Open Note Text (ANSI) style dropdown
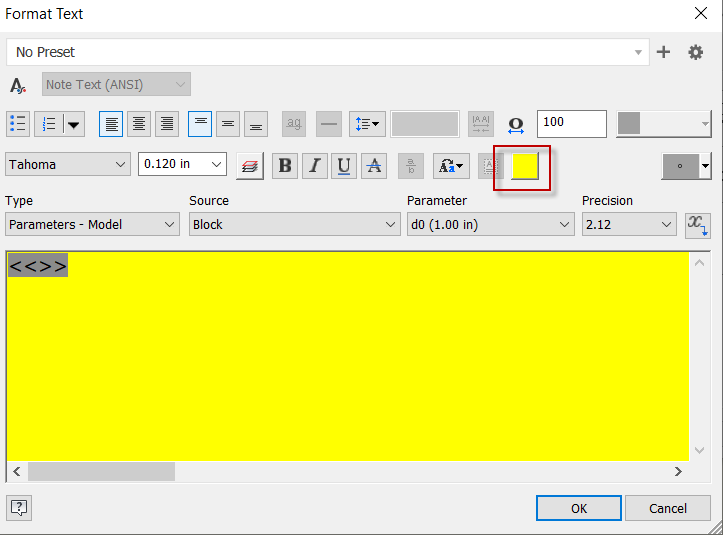Screen dimensions: 723x535 pyautogui.click(x=116, y=84)
